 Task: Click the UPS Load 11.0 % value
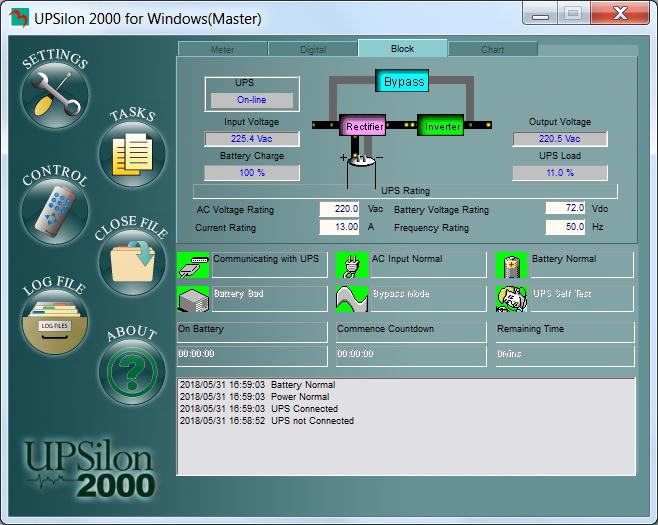pyautogui.click(x=560, y=172)
